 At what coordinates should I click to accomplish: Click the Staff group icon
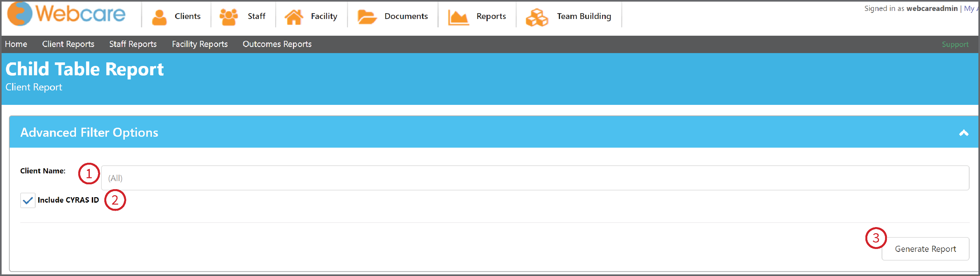[229, 17]
